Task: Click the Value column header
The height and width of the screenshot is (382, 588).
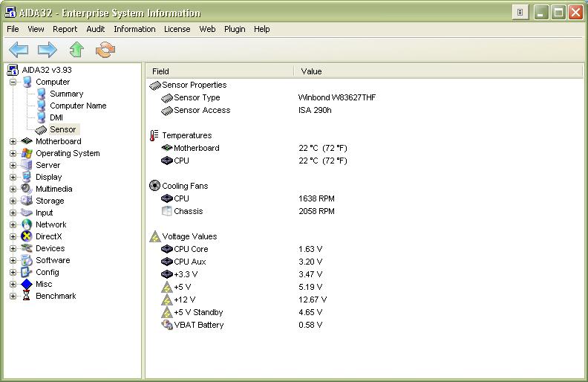Action: tap(439, 71)
